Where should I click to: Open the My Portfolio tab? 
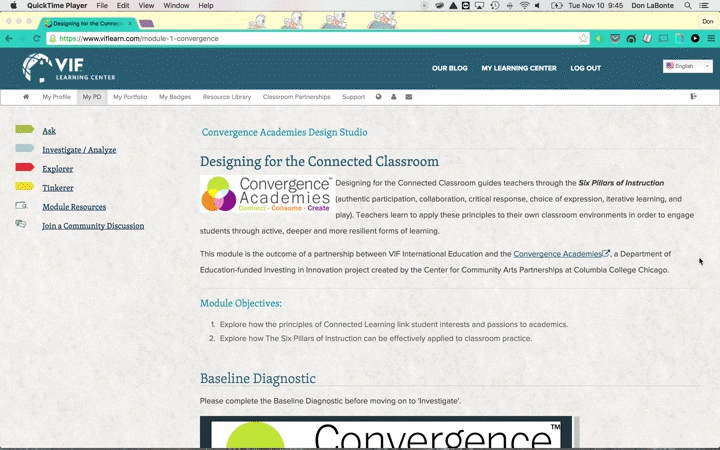[130, 97]
